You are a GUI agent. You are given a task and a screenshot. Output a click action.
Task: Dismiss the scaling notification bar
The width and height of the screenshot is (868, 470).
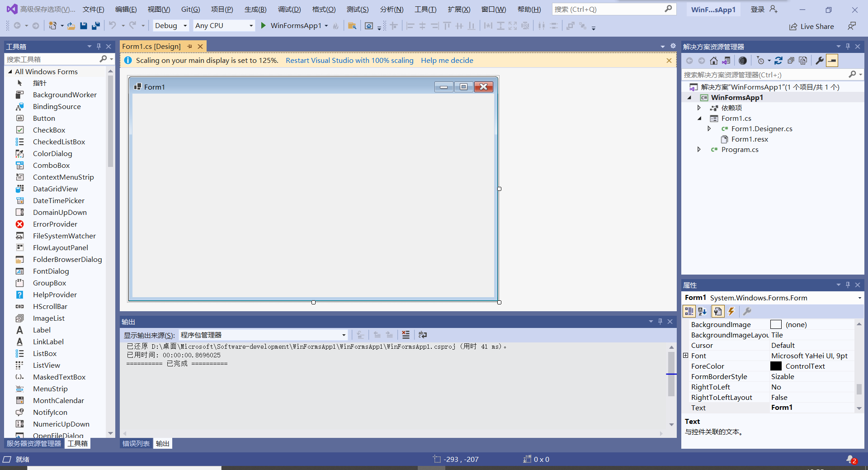coord(669,60)
